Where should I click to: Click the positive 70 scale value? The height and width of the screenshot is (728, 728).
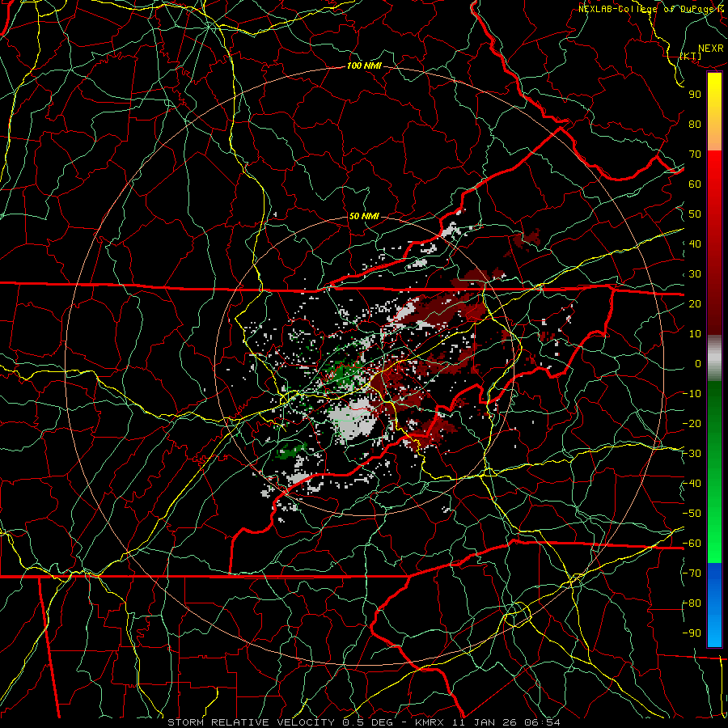click(x=695, y=154)
